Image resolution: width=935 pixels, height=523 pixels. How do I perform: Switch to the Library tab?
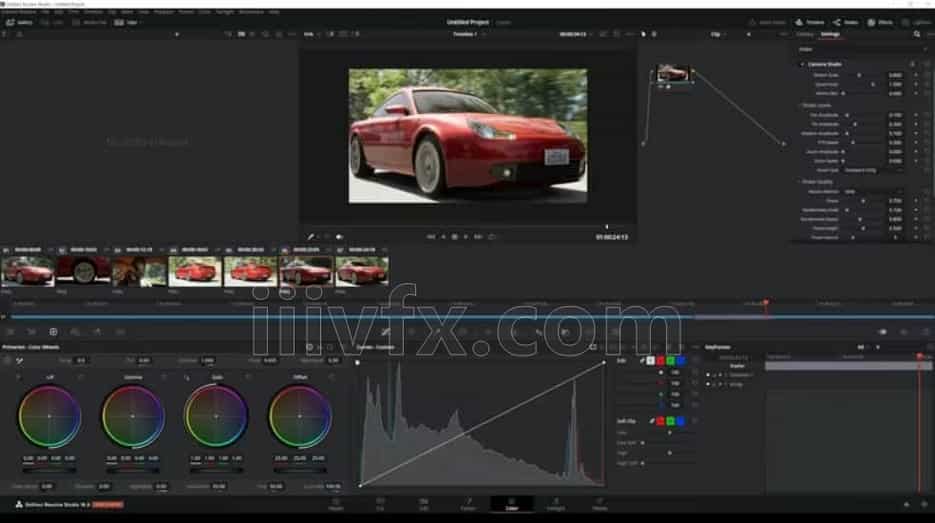(x=805, y=34)
